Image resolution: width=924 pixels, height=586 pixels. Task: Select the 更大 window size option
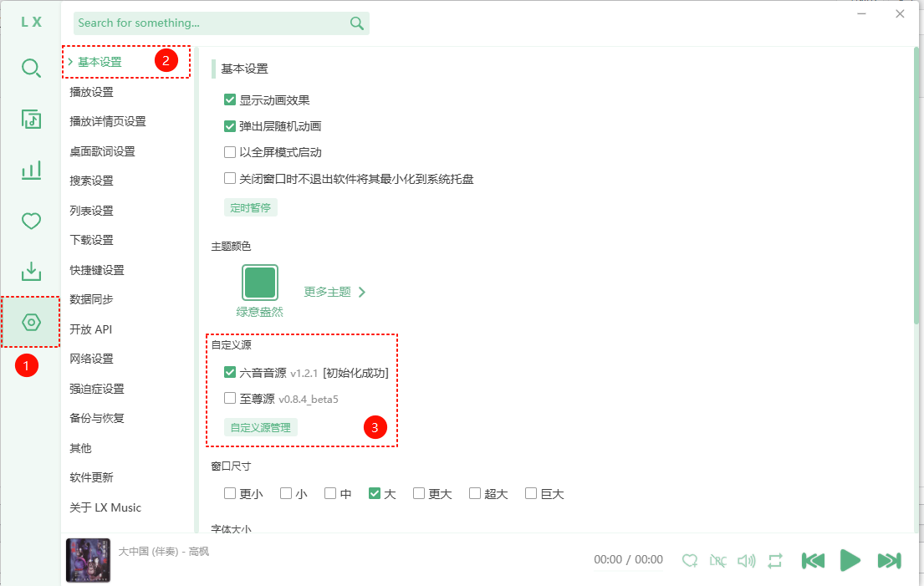(419, 494)
